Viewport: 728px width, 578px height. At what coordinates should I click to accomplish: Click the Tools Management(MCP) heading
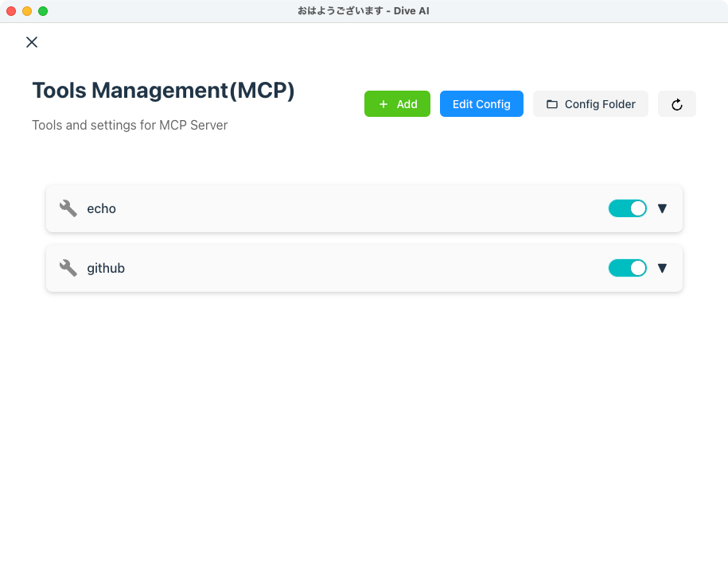(163, 91)
